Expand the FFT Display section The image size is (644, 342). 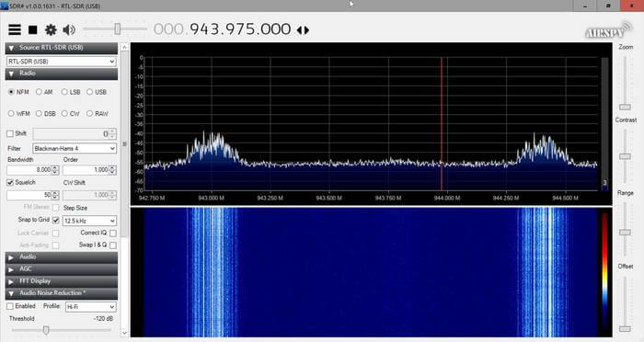click(62, 281)
